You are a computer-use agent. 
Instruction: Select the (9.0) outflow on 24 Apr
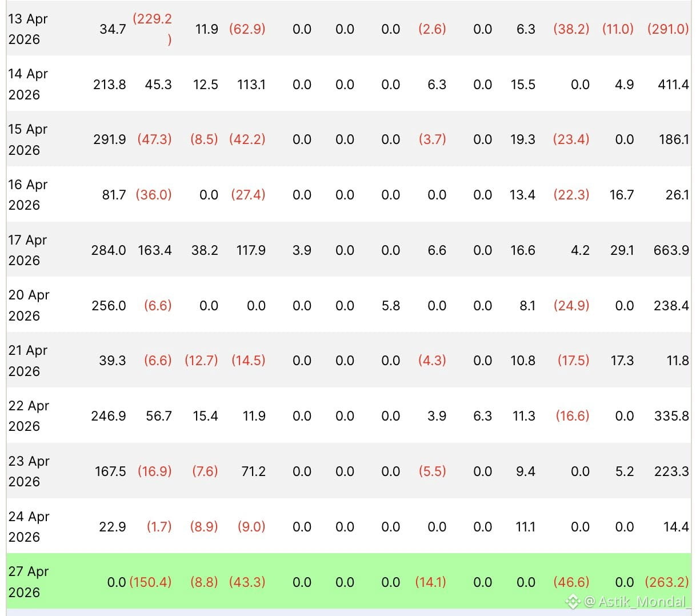click(x=251, y=527)
